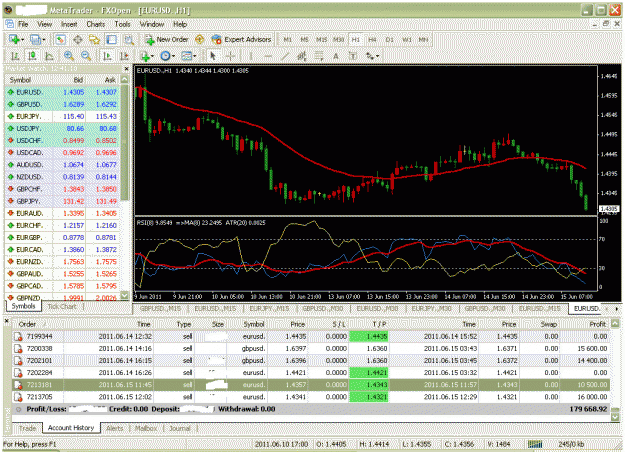Toggle the Market Watch window icon
Screen dimensions: 625x452
click(60, 39)
